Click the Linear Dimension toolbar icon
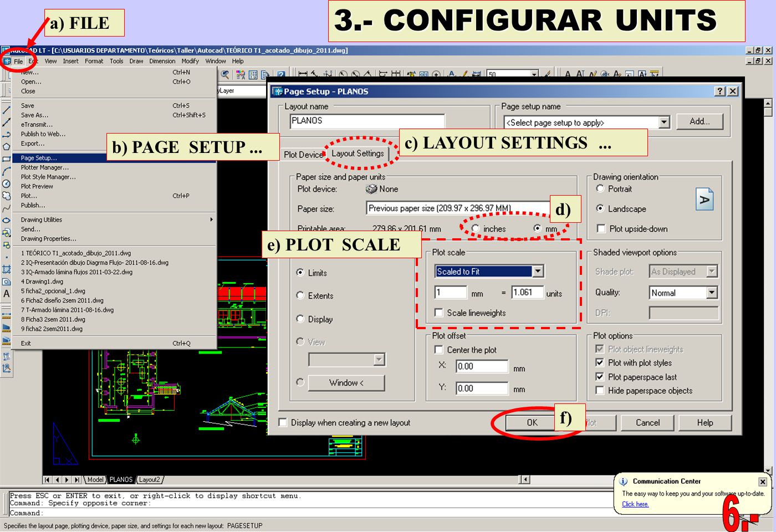 (x=303, y=74)
